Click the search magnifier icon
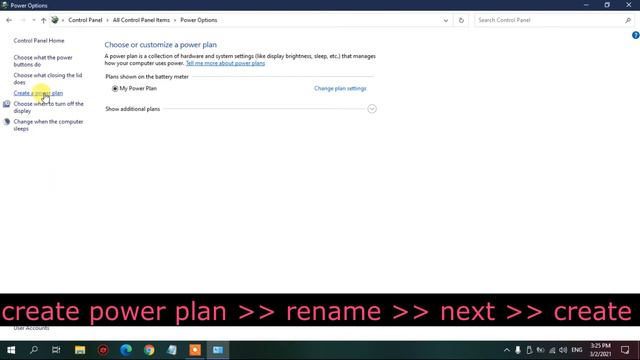 (628, 20)
